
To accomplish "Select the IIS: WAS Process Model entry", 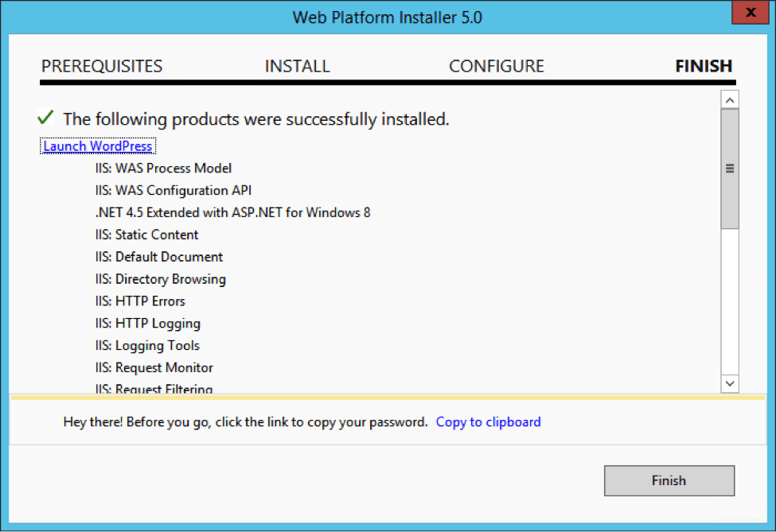I will click(x=163, y=168).
